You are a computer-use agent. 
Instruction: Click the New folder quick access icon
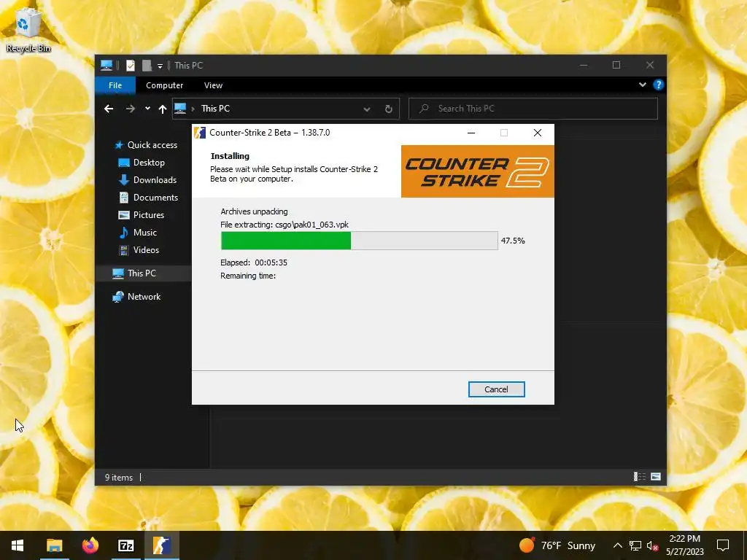point(147,65)
